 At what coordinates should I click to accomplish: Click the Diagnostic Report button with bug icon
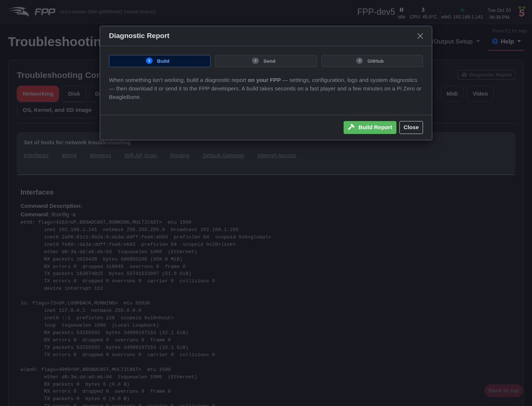(487, 75)
